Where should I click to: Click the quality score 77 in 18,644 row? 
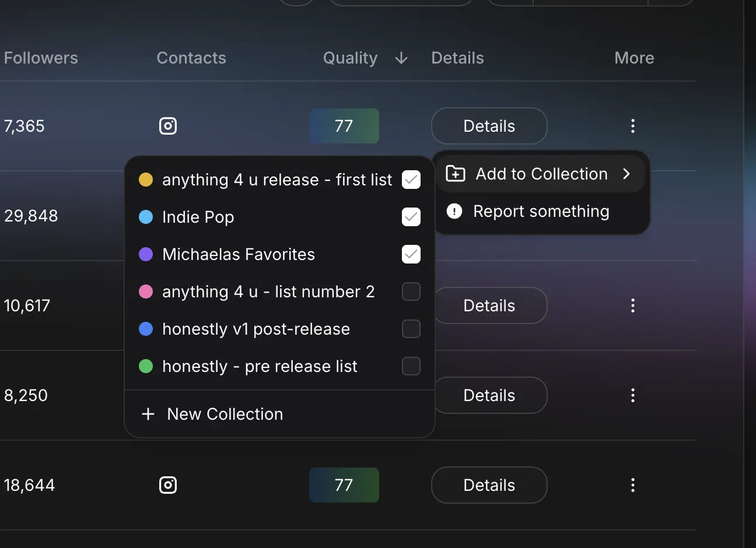pyautogui.click(x=344, y=485)
